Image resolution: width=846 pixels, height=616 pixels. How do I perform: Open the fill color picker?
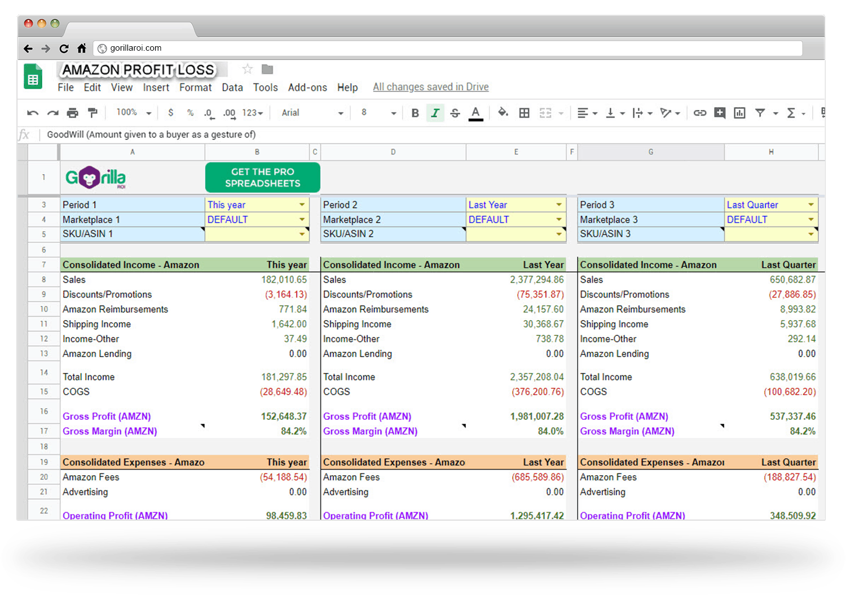(x=503, y=113)
